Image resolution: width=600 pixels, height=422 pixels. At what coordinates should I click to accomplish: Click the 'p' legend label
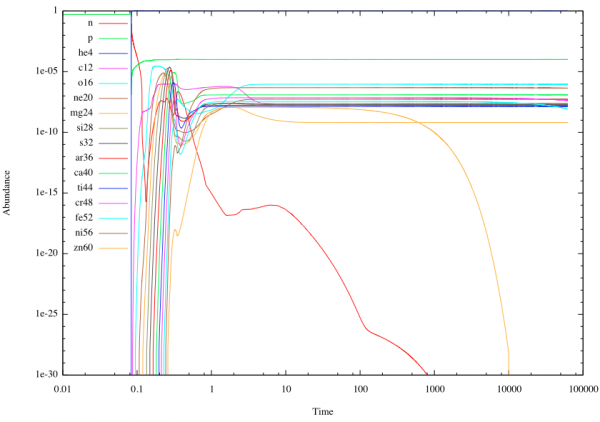pyautogui.click(x=90, y=39)
